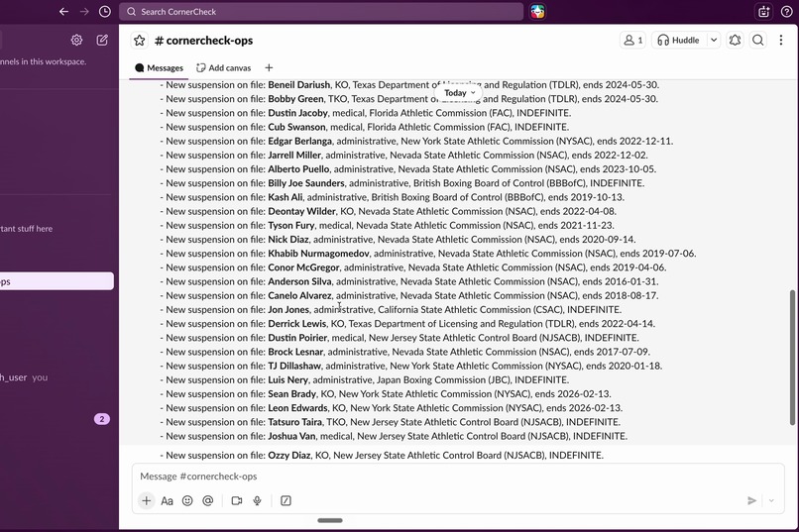
Task: Click the Dustin Jacoby suspension entry
Action: click(x=366, y=113)
